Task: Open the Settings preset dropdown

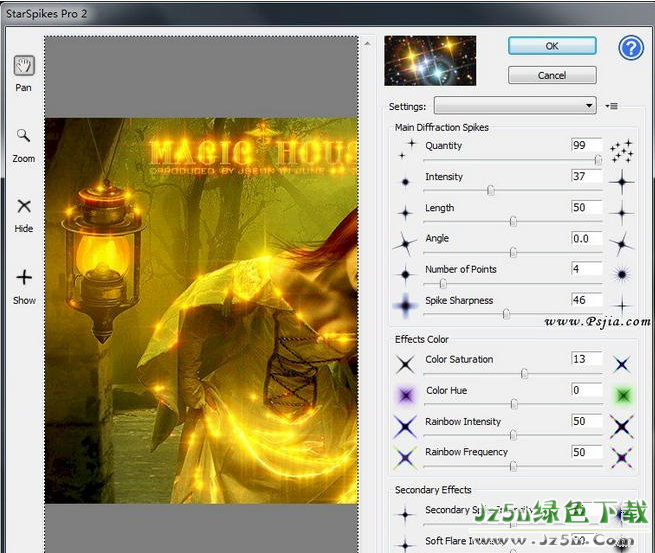Action: click(515, 105)
